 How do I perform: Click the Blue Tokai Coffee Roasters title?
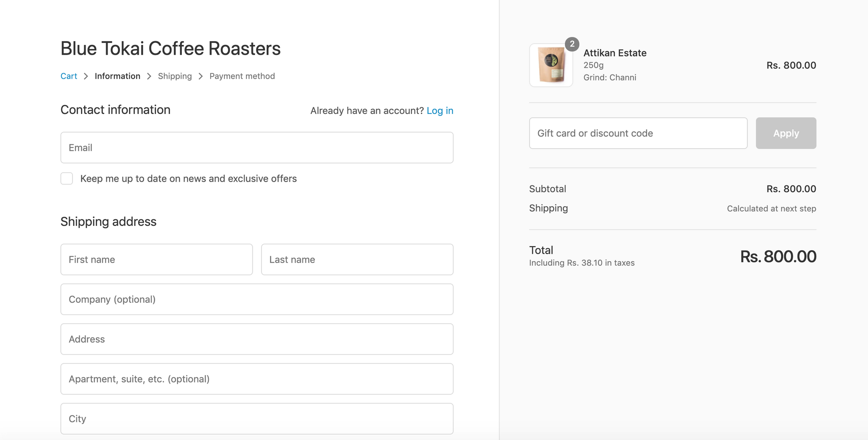[170, 48]
